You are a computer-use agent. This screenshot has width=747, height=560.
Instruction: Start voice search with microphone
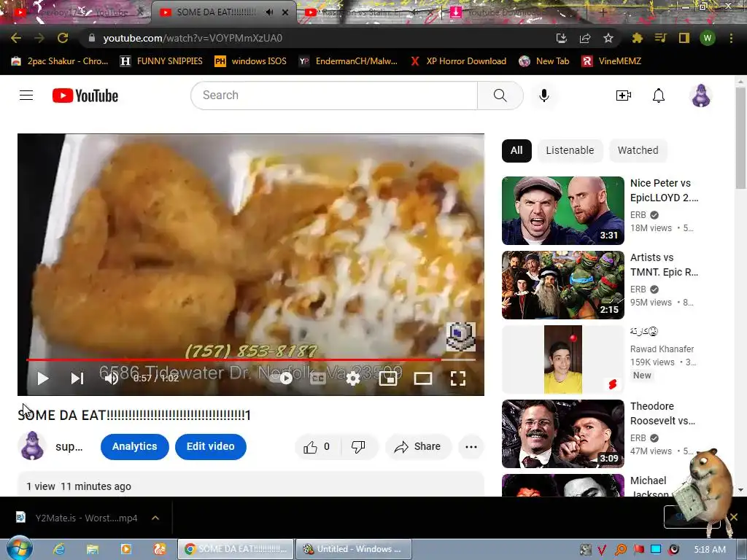[x=544, y=96]
